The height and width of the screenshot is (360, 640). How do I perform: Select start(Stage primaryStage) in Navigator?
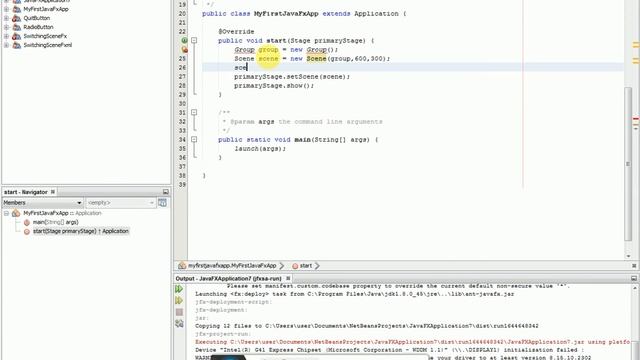click(x=81, y=231)
